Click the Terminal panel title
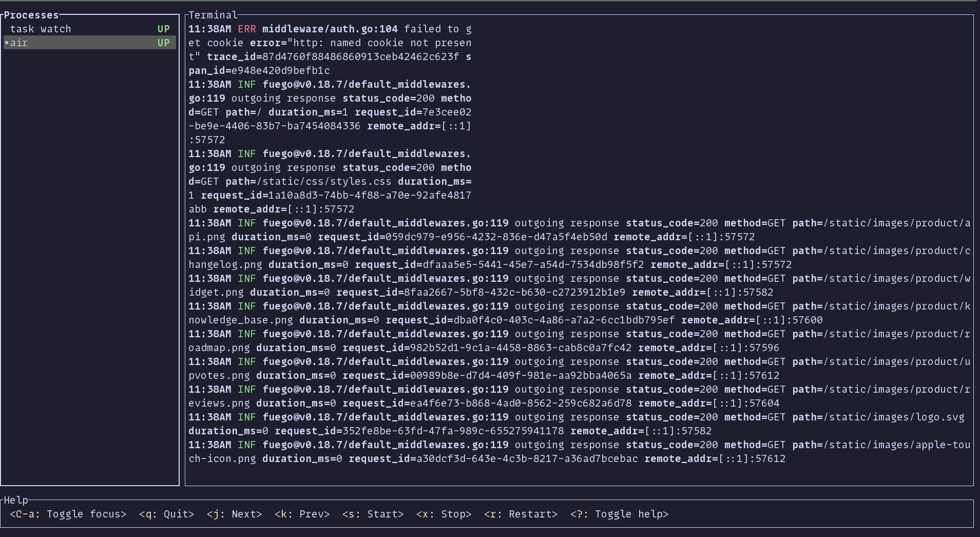The height and width of the screenshot is (537, 980). point(213,15)
